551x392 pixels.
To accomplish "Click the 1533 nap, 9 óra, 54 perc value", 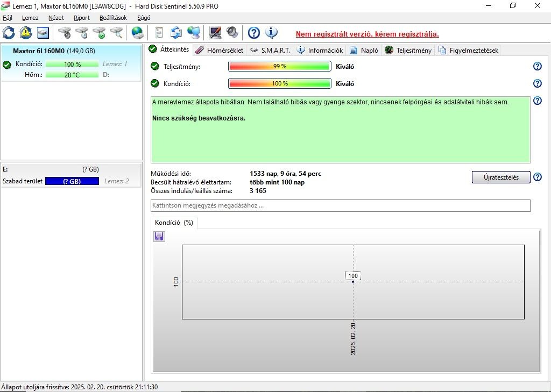I will click(x=285, y=174).
